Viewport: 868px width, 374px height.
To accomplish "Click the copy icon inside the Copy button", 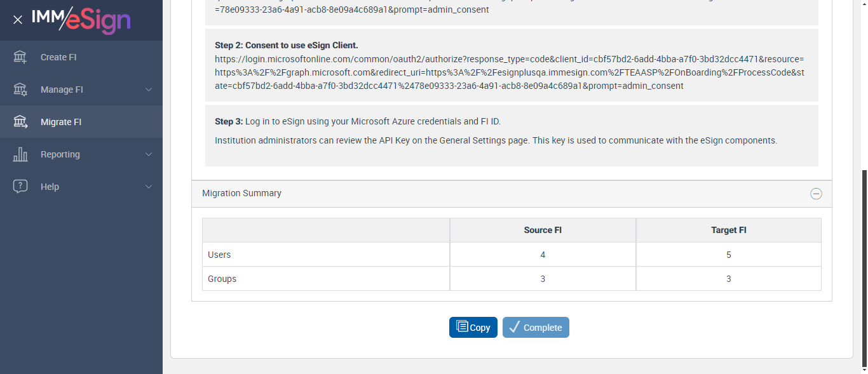I will [462, 327].
